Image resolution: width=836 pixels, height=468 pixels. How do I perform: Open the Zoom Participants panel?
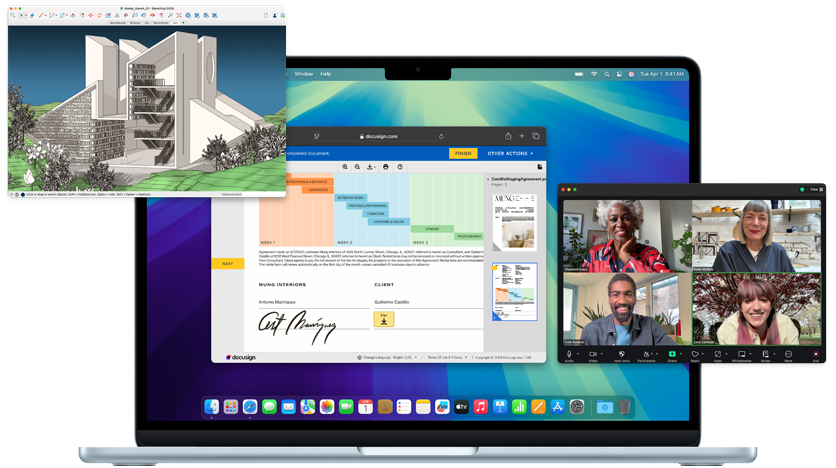tap(646, 354)
